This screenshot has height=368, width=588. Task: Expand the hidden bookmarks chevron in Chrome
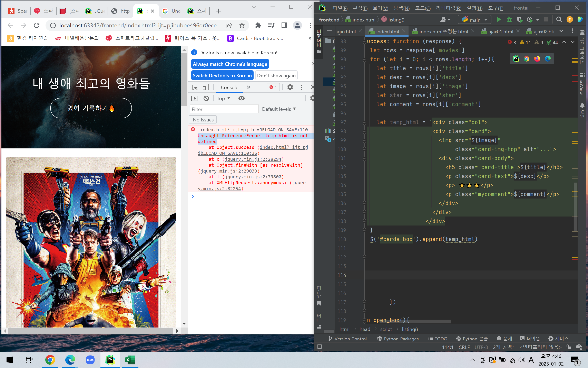[x=310, y=38]
